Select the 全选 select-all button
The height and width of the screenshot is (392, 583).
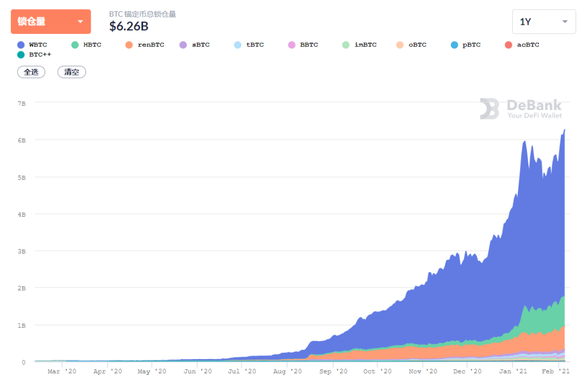coord(31,72)
